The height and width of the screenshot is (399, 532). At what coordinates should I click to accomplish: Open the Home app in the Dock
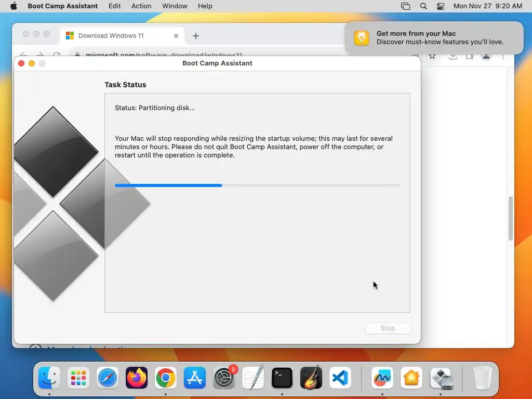pyautogui.click(x=411, y=378)
